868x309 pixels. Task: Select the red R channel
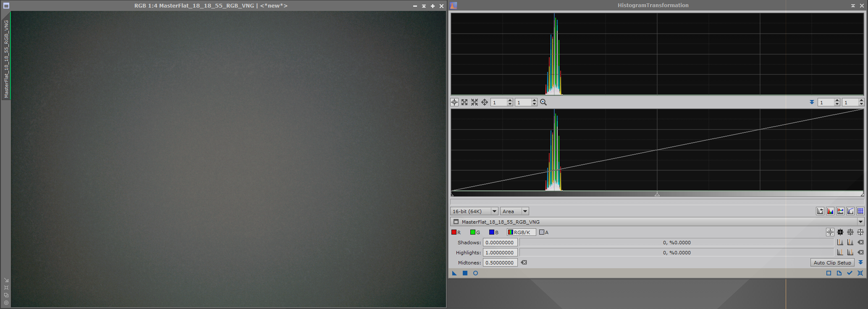[x=456, y=232]
